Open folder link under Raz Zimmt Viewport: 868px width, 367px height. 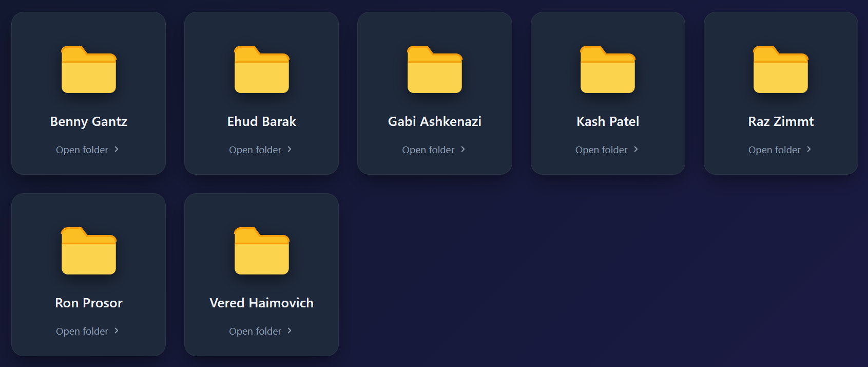point(780,150)
